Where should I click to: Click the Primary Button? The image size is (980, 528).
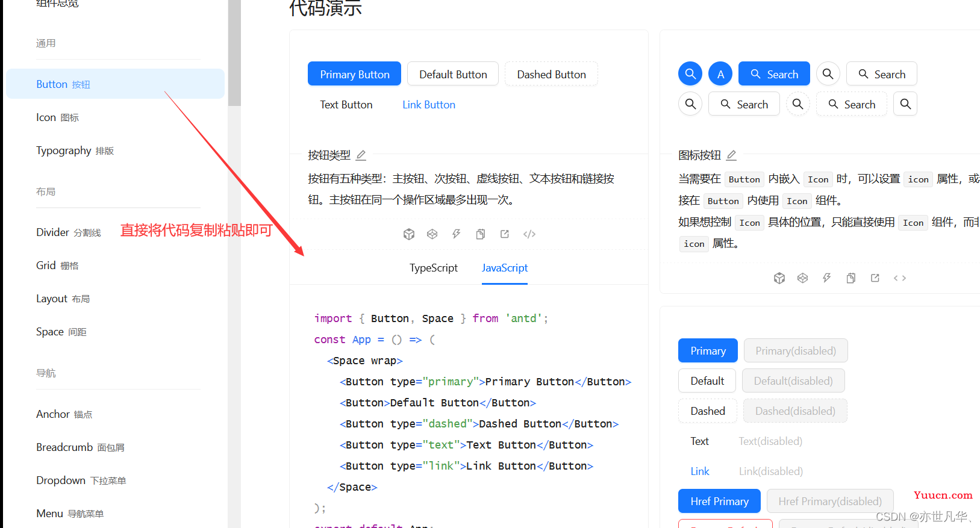354,73
